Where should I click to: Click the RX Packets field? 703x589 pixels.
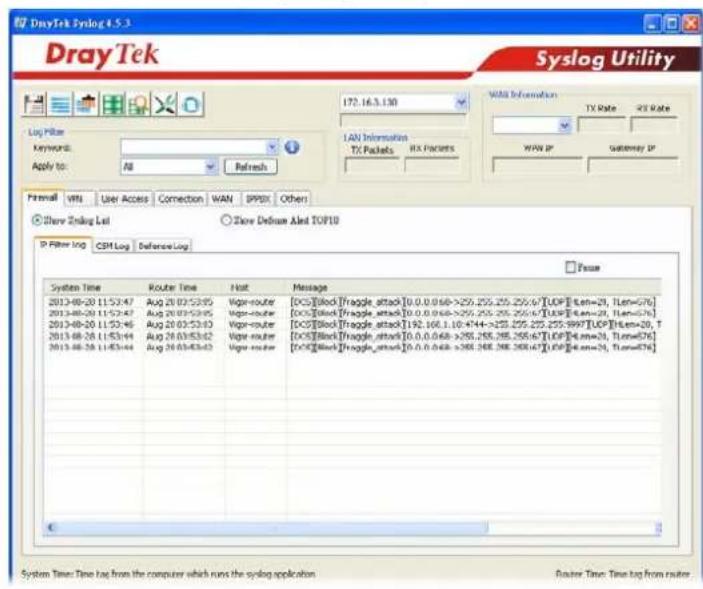point(432,166)
